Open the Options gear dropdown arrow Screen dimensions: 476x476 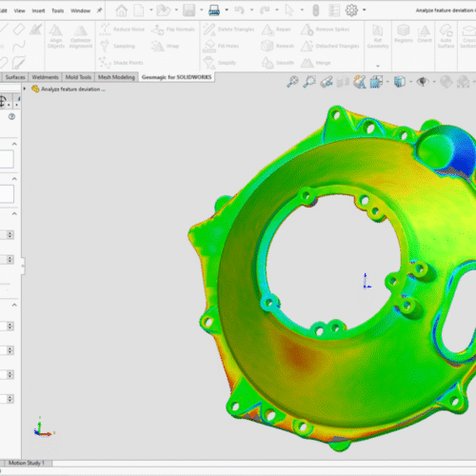tap(364, 10)
